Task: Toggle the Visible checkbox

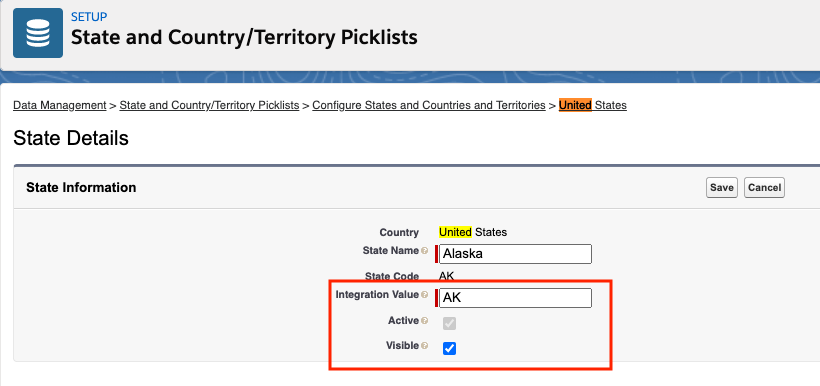Action: pos(449,348)
